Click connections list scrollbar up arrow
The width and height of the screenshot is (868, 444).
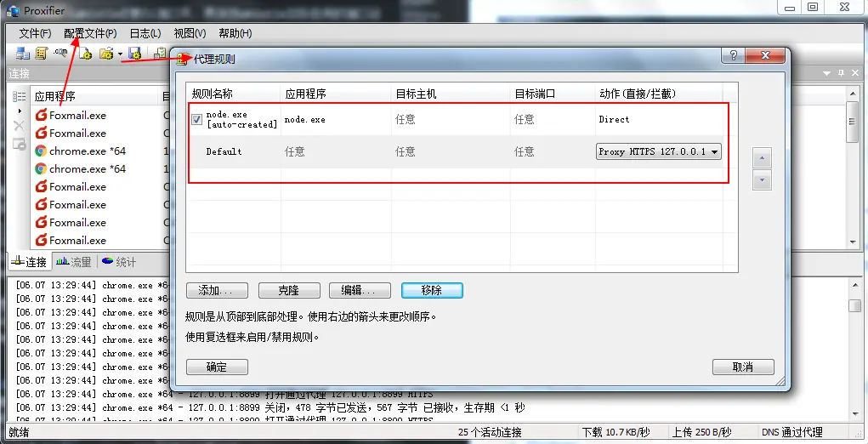pos(853,92)
